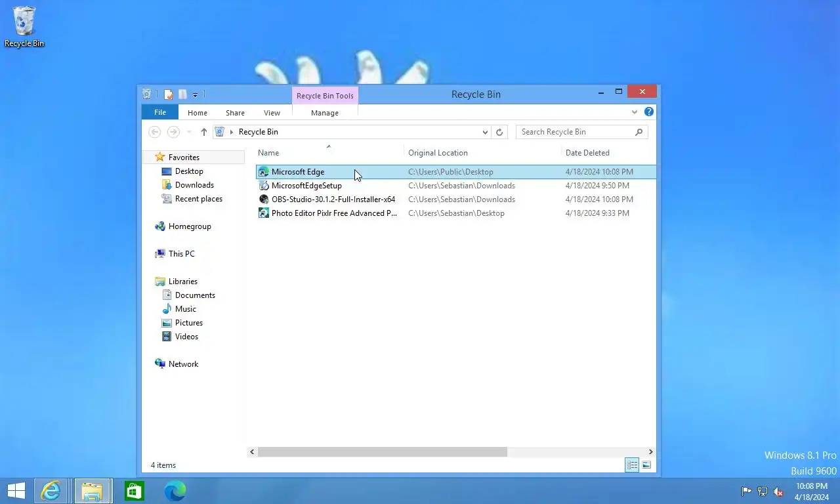This screenshot has height=504, width=840.
Task: Click the MicrosoftEdgeSetup file icon
Action: 264,186
